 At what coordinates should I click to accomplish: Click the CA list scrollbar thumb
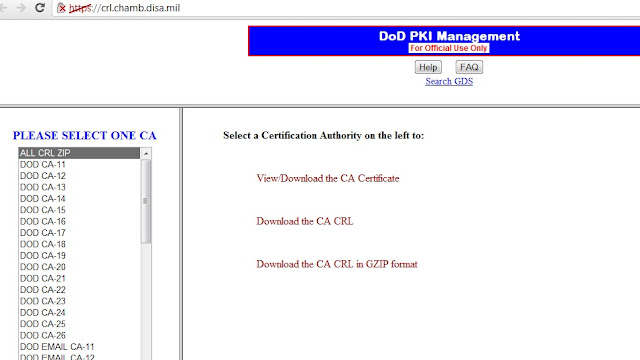(x=146, y=201)
